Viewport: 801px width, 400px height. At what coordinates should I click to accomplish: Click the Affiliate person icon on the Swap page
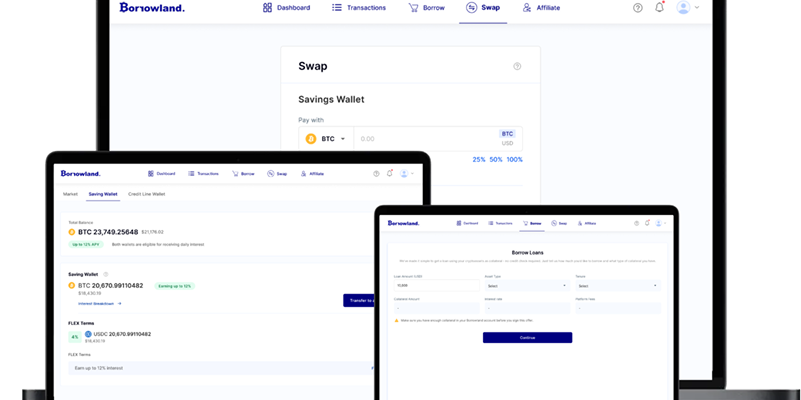[527, 8]
